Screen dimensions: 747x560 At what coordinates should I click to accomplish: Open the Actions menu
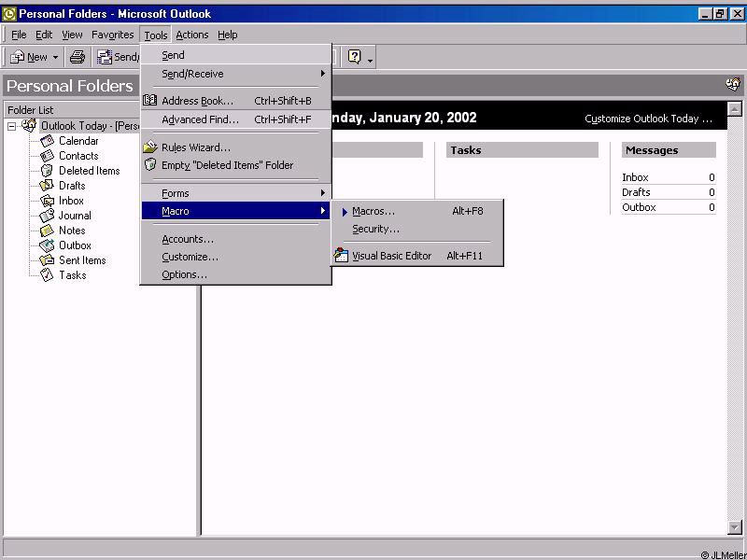pos(192,35)
